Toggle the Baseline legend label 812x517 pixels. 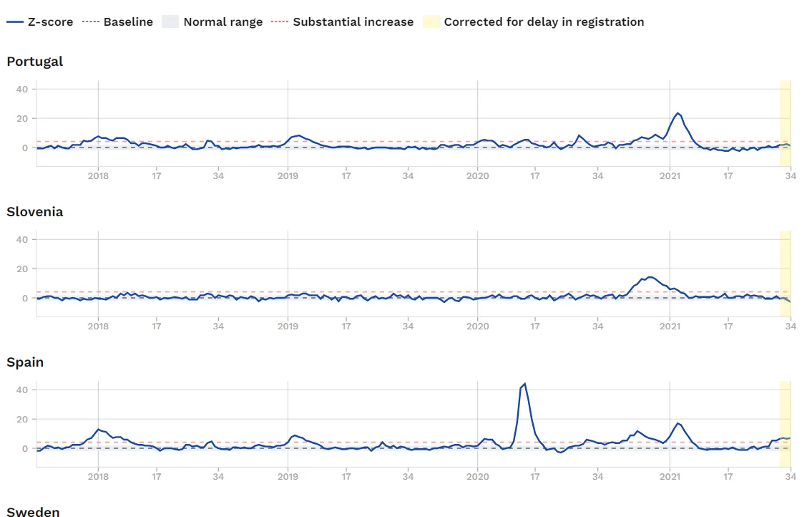point(128,22)
